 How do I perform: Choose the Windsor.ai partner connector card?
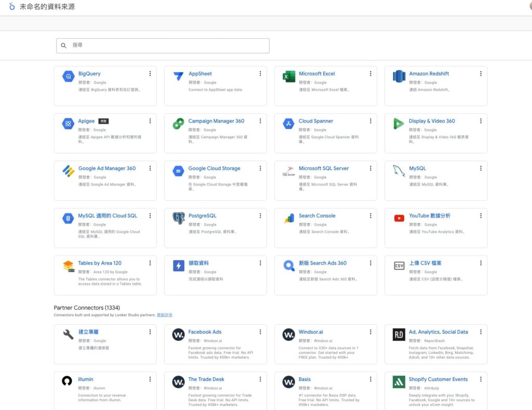325,342
